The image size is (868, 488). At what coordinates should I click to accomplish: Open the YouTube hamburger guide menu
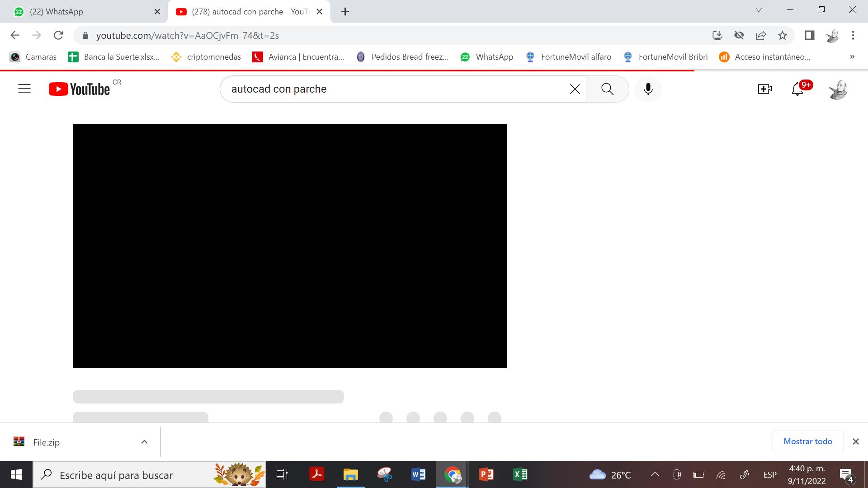[x=24, y=89]
